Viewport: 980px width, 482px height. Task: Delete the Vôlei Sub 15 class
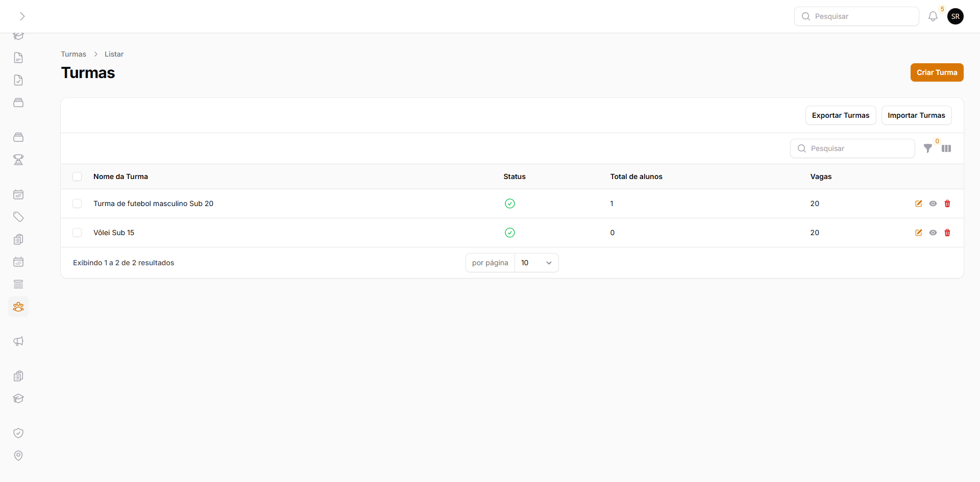(x=947, y=233)
